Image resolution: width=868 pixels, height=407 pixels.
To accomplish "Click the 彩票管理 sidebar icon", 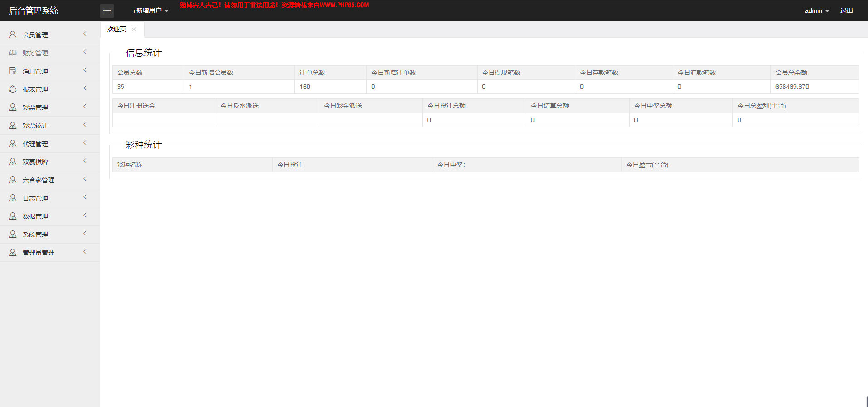I will point(13,108).
